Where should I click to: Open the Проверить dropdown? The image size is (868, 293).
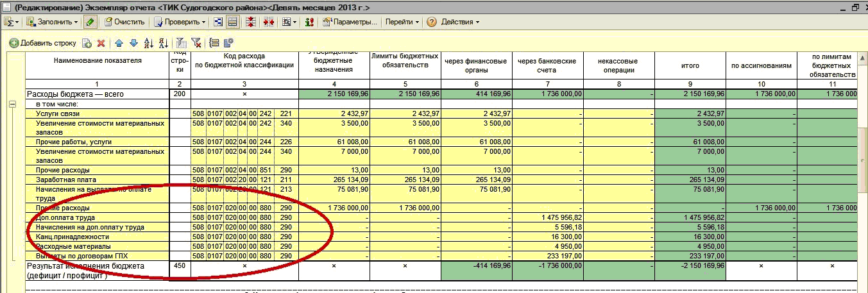[x=180, y=22]
